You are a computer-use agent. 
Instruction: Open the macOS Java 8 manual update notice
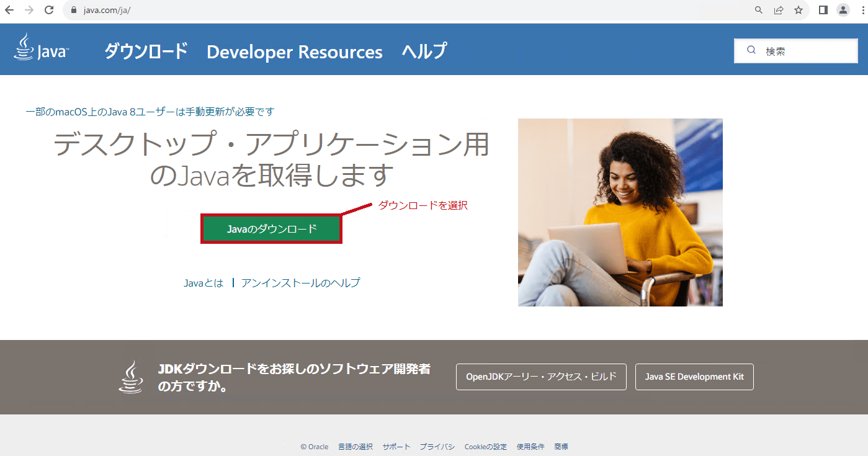(150, 112)
